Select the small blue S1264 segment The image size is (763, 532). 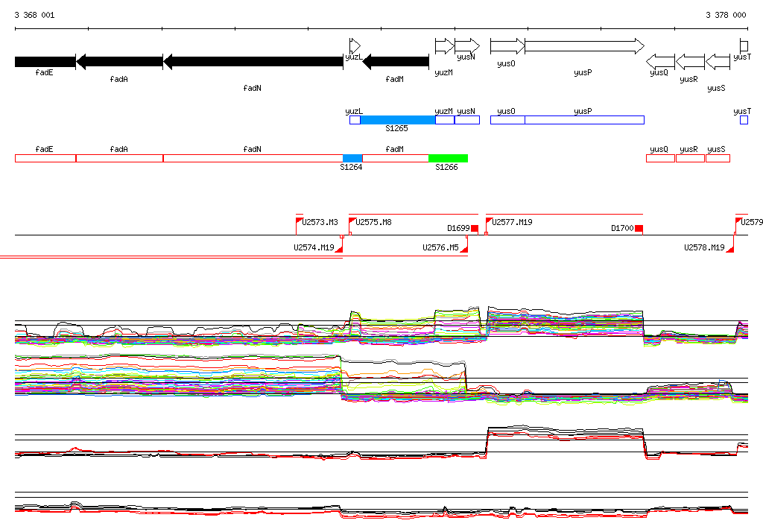pos(352,158)
